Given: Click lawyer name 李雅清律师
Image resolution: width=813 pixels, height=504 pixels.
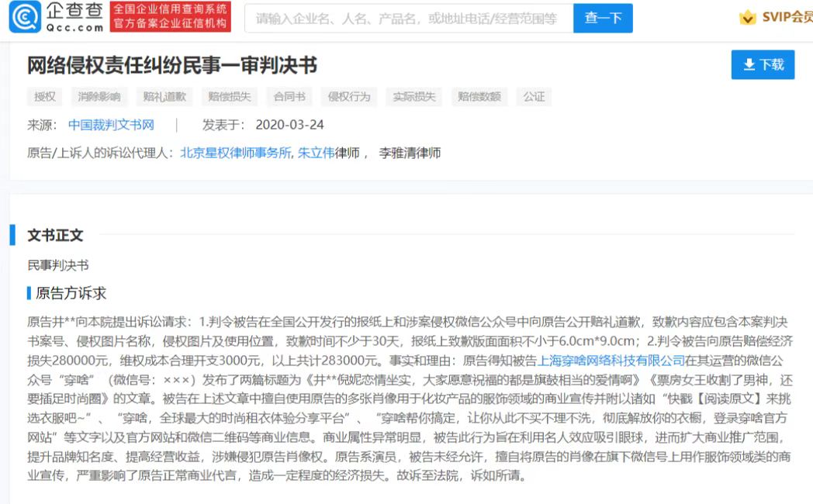Looking at the screenshot, I should click(410, 153).
